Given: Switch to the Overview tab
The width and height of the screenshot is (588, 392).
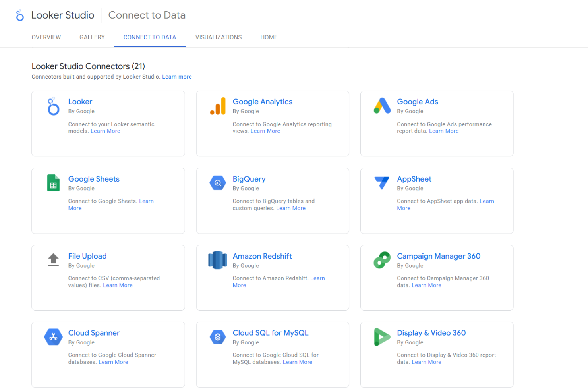Looking at the screenshot, I should click(x=46, y=37).
